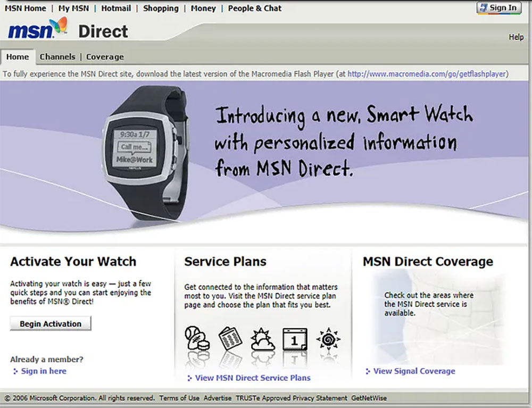Click the smart watch image in banner
532x408 pixels.
click(145, 153)
